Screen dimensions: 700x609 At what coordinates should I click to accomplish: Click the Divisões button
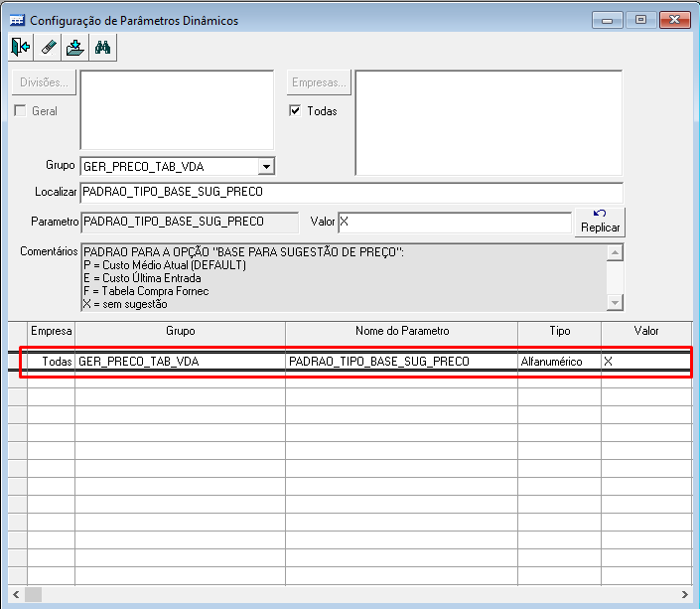(45, 82)
